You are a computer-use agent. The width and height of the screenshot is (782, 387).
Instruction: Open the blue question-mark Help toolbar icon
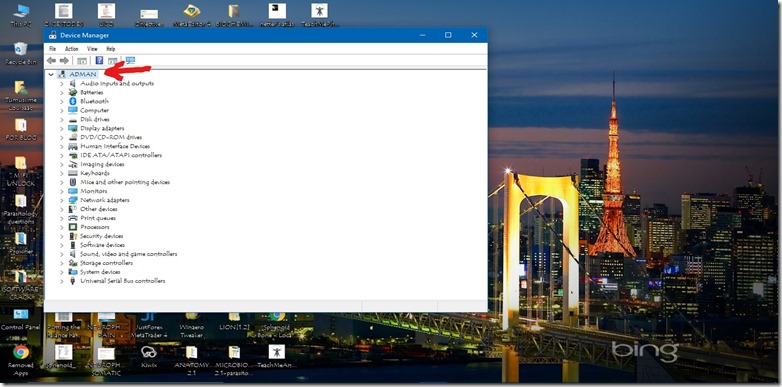[99, 60]
